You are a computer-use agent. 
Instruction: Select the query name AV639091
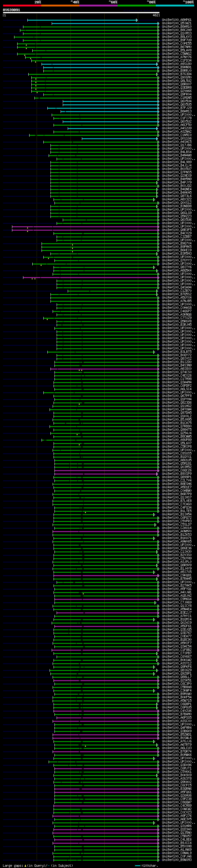(11, 10)
